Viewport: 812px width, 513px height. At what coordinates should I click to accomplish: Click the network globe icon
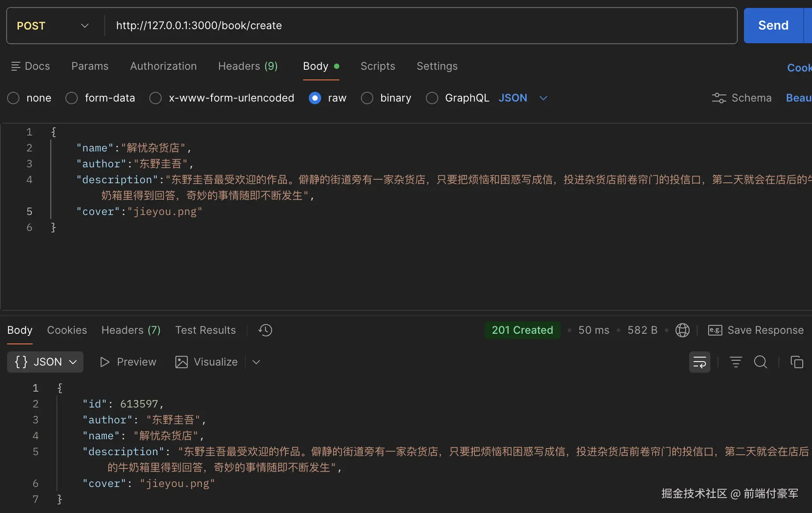tap(682, 330)
